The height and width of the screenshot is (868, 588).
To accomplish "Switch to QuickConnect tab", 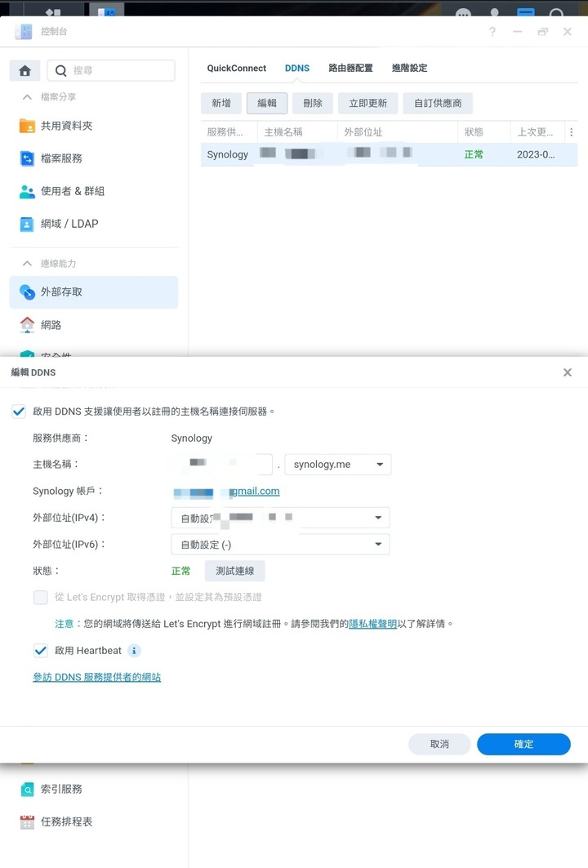I will 236,68.
